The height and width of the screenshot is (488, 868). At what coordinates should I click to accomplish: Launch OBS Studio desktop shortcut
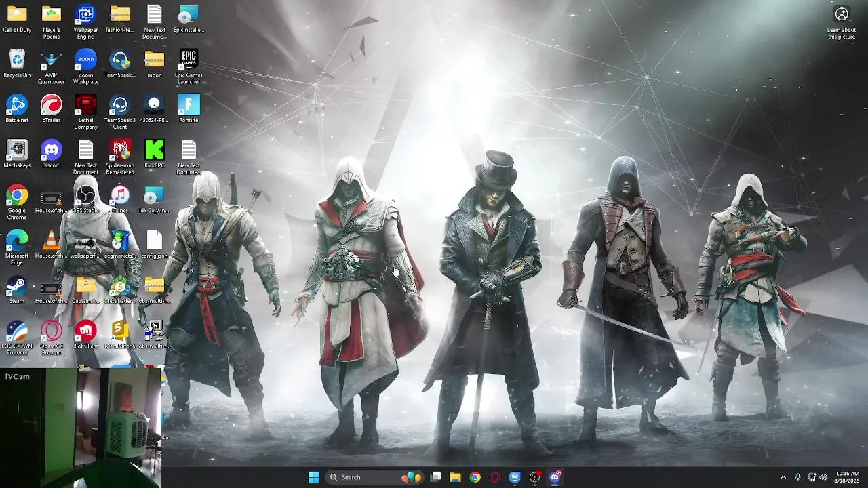(85, 199)
